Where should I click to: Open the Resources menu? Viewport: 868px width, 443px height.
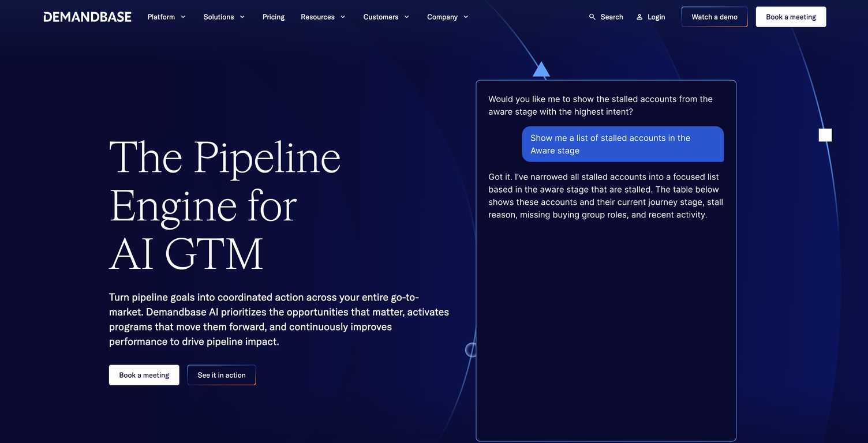317,17
